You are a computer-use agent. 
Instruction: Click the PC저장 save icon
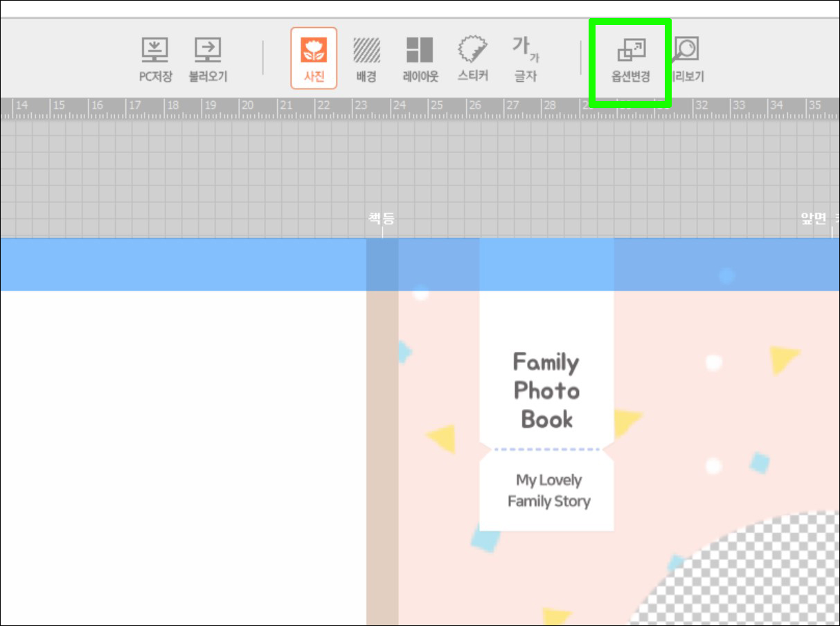tap(155, 60)
